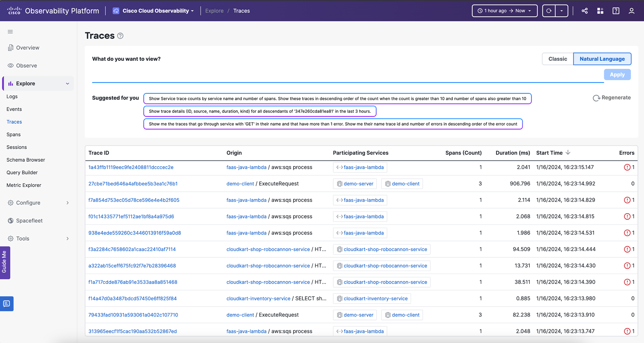Click the Spacefleet globe icon in sidebar

point(11,220)
